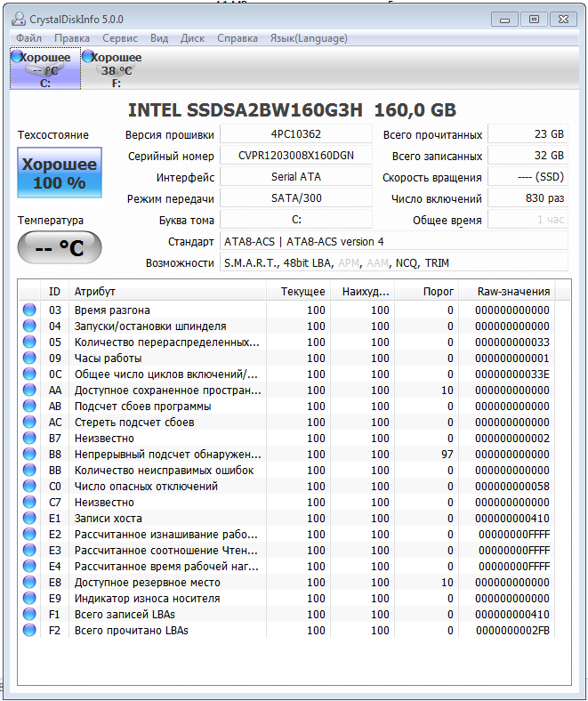Click status circle icon for attribute C0
Image resolution: width=588 pixels, height=701 pixels.
coord(29,486)
